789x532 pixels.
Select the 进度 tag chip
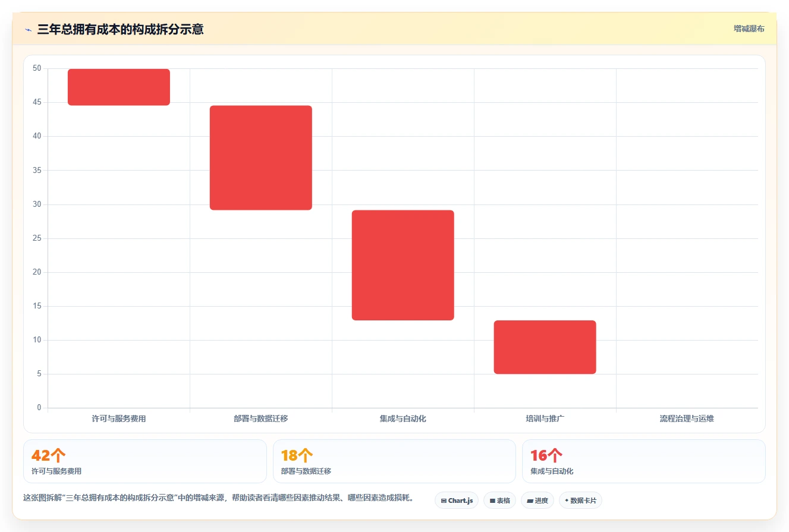coord(537,500)
